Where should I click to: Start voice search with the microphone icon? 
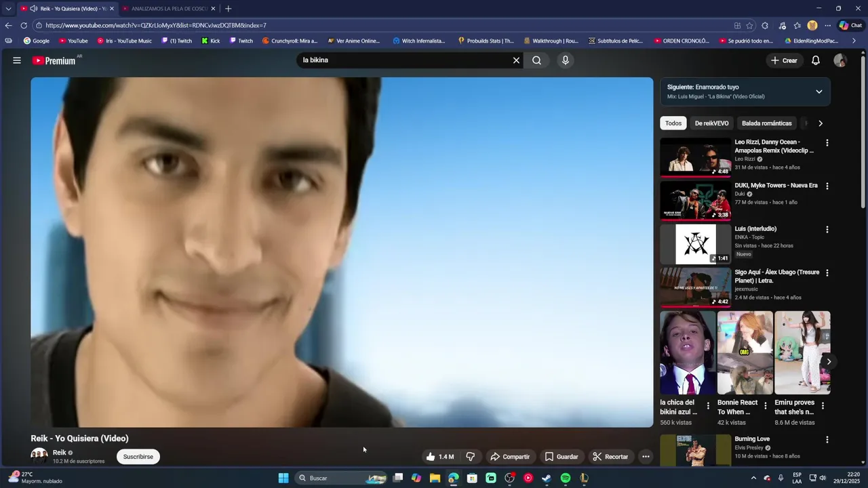[566, 60]
